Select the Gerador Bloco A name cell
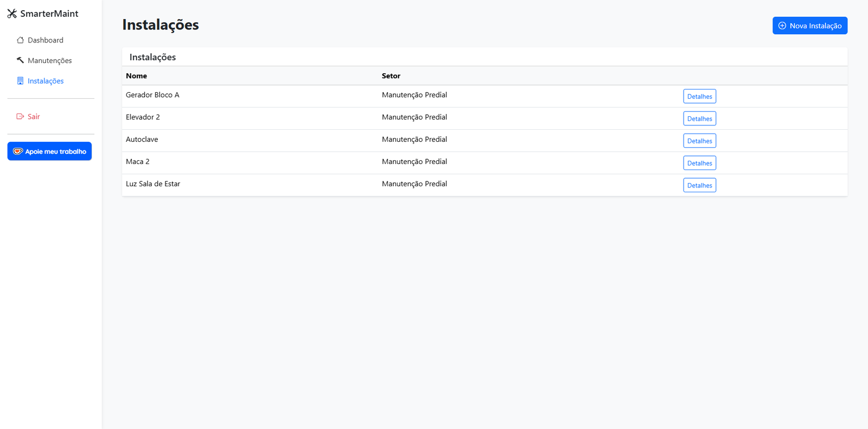 click(x=152, y=95)
